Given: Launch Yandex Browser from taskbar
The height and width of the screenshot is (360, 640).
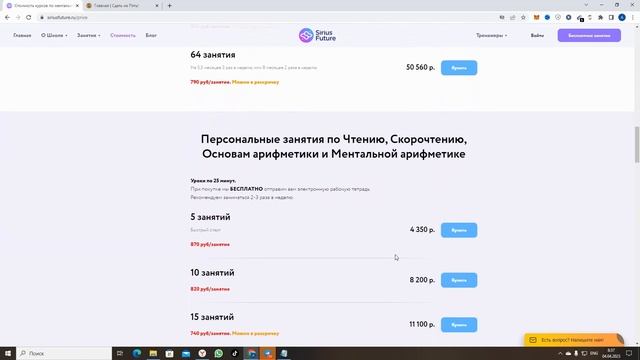Looking at the screenshot, I should pyautogui.click(x=202, y=353).
